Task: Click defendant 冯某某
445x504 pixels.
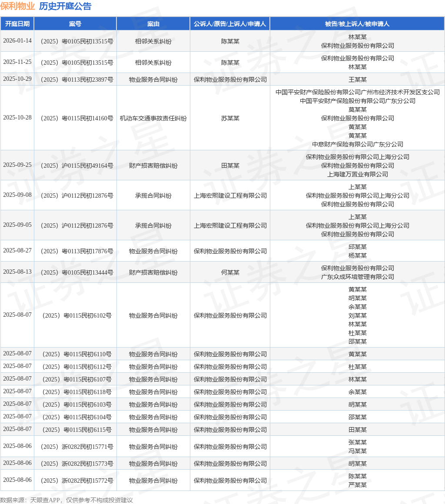Action: [358, 451]
